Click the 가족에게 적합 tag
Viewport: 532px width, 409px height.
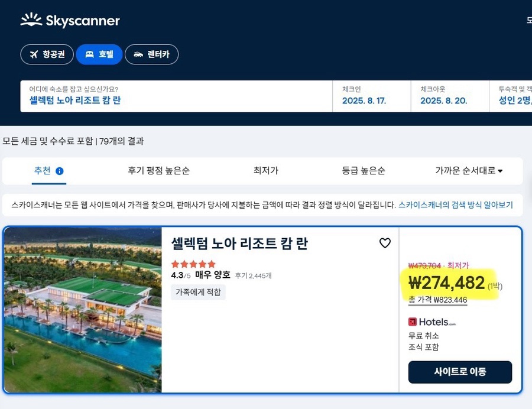[x=198, y=292]
